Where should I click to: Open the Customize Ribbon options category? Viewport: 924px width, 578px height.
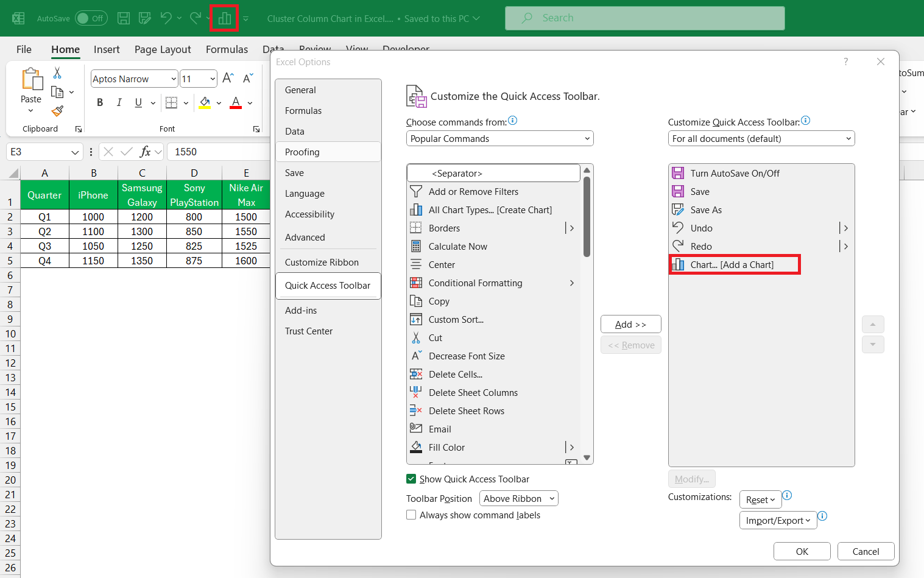pyautogui.click(x=322, y=263)
